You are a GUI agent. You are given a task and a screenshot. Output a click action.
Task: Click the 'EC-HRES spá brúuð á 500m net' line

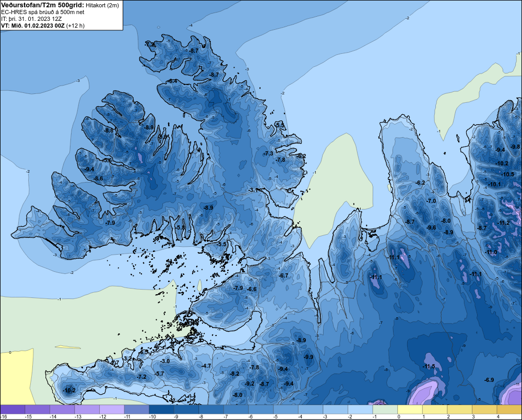(x=43, y=12)
